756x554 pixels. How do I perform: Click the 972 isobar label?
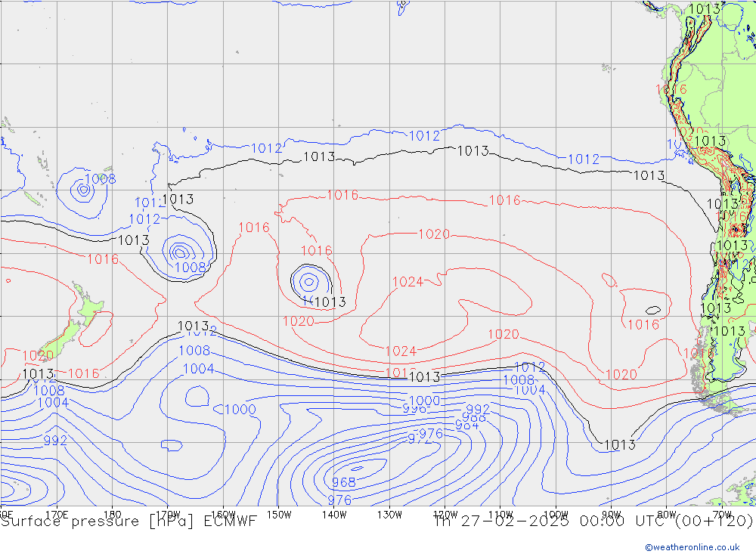click(x=420, y=439)
